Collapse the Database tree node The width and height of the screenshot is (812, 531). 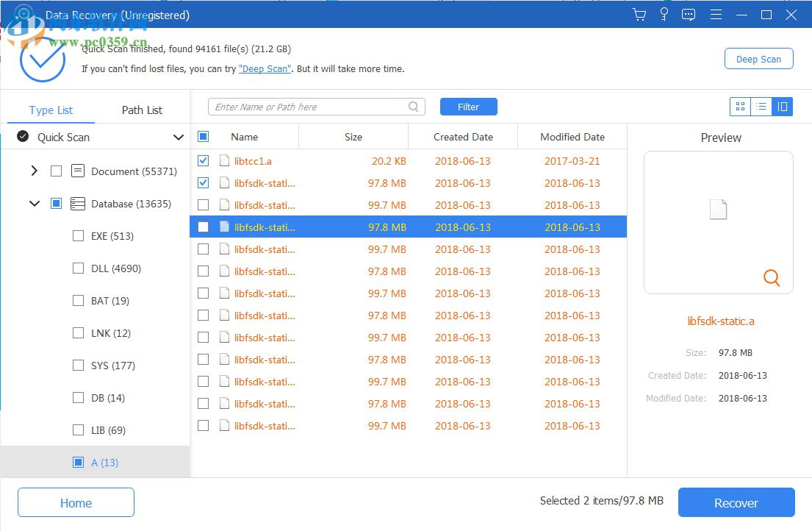(34, 204)
